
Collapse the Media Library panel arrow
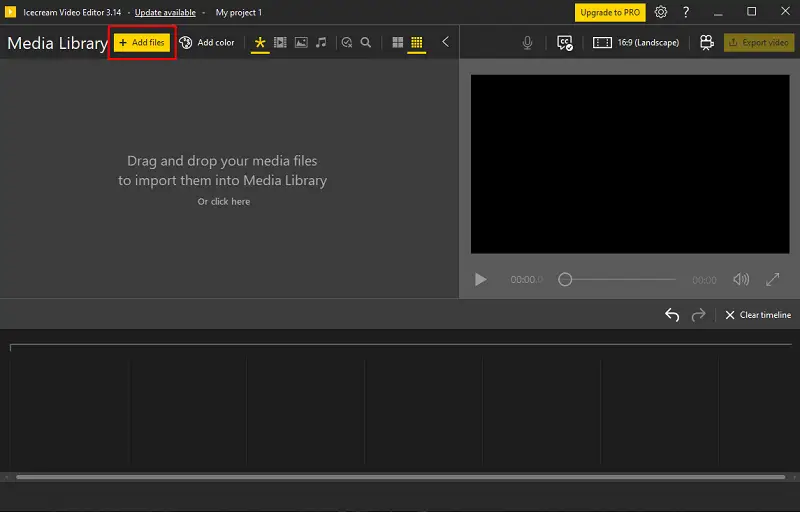[445, 42]
